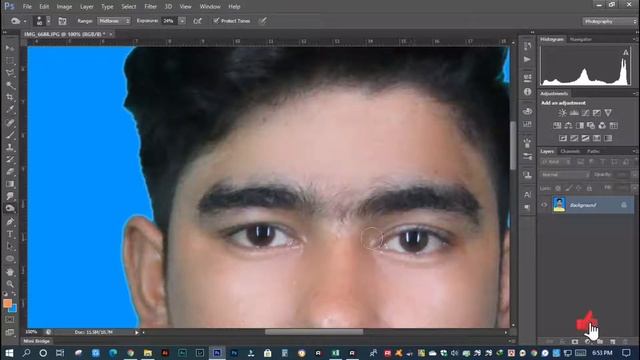Open the Actions panel play icon
640x360 pixels.
[527, 60]
